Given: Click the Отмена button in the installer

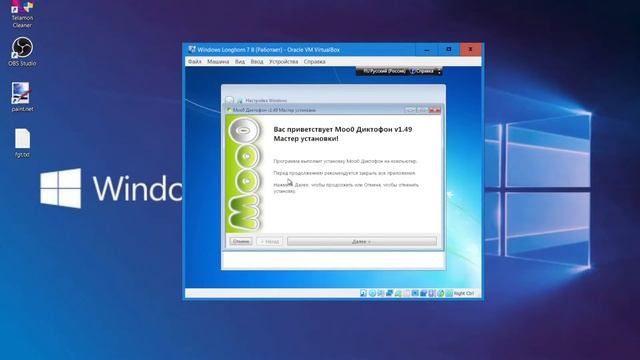Looking at the screenshot, I should [x=241, y=242].
